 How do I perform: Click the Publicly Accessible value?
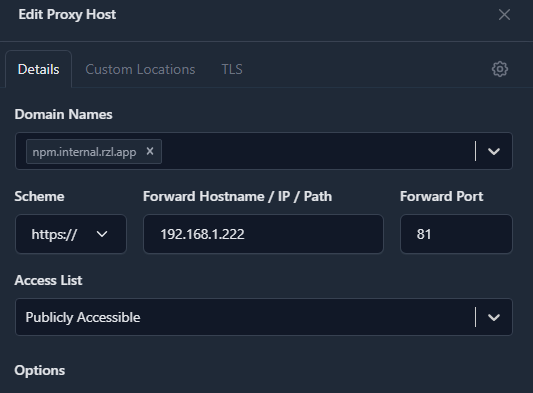pyautogui.click(x=83, y=317)
